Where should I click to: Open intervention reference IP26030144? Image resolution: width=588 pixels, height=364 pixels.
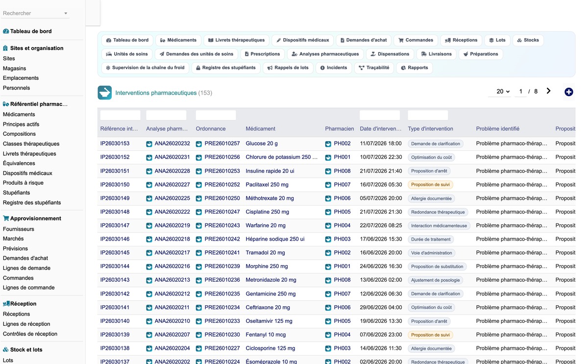[115, 267]
